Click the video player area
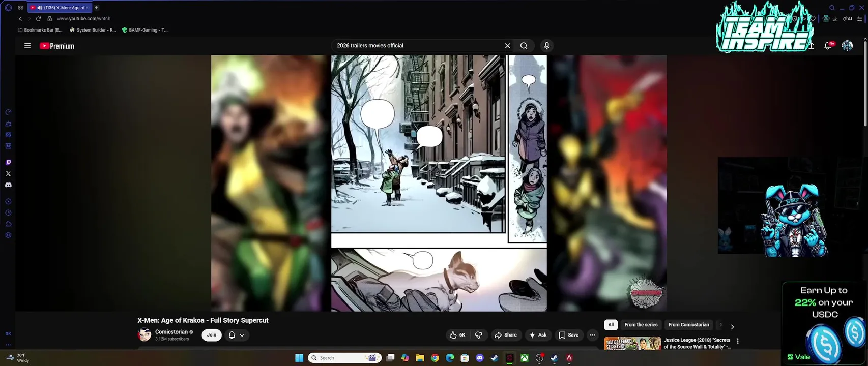Image resolution: width=868 pixels, height=366 pixels. tap(439, 183)
